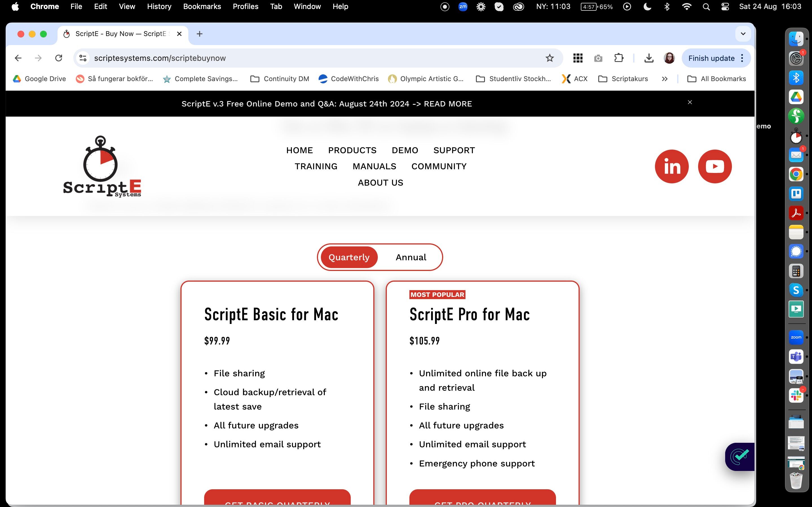Switch to Annual billing
Screen dimensions: 812x507
point(411,257)
